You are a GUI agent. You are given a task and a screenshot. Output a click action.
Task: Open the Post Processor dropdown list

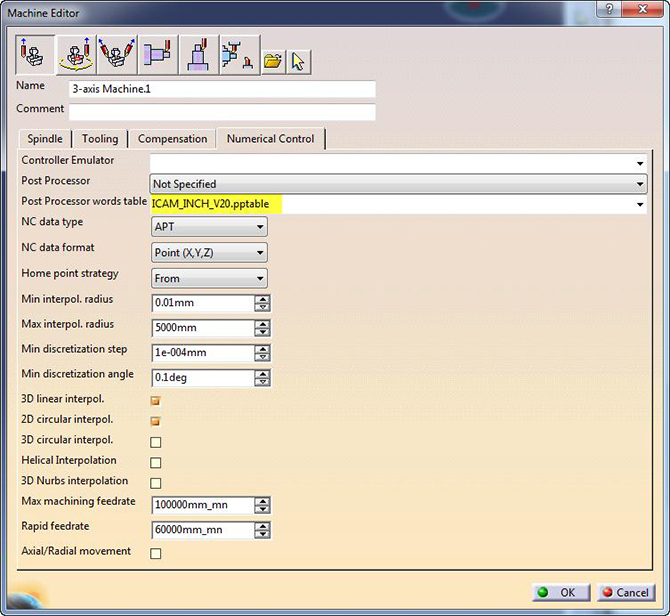[639, 184]
